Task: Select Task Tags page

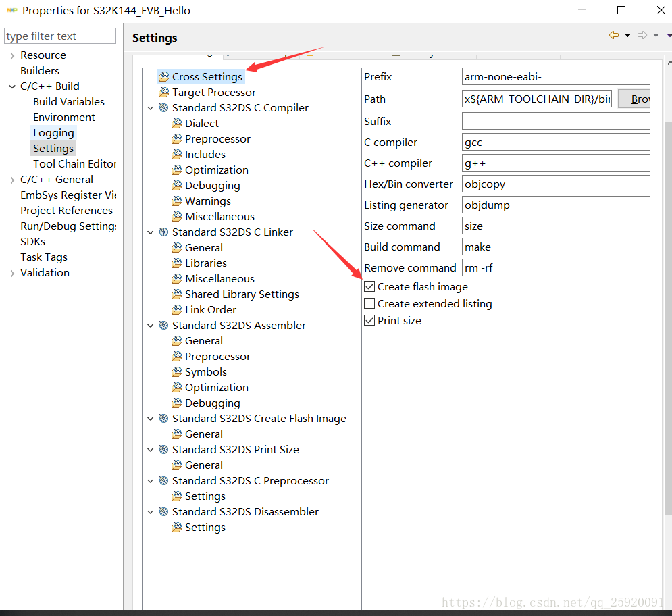Action: tap(44, 257)
